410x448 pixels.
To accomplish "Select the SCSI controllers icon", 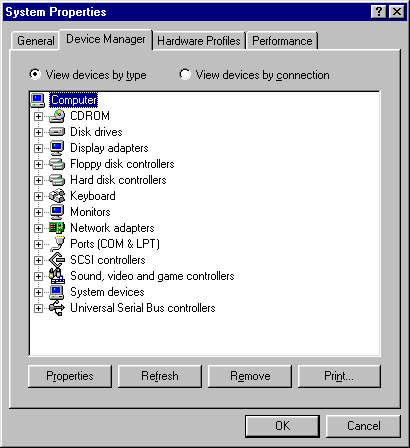I will pos(57,260).
